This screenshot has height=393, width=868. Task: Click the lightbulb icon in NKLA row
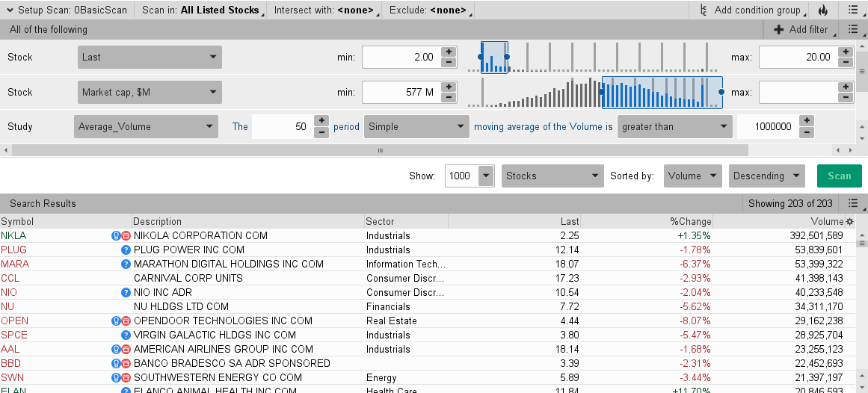pos(116,236)
